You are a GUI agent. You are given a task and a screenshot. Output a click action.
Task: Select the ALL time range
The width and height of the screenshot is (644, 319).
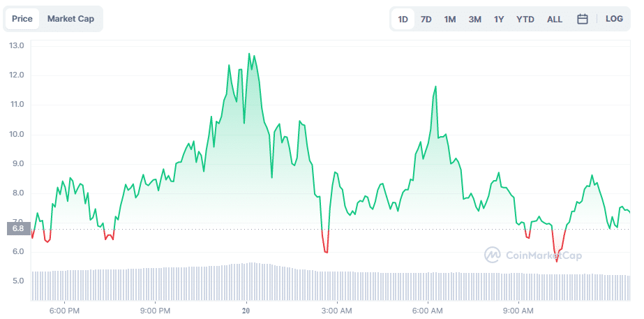pos(555,19)
